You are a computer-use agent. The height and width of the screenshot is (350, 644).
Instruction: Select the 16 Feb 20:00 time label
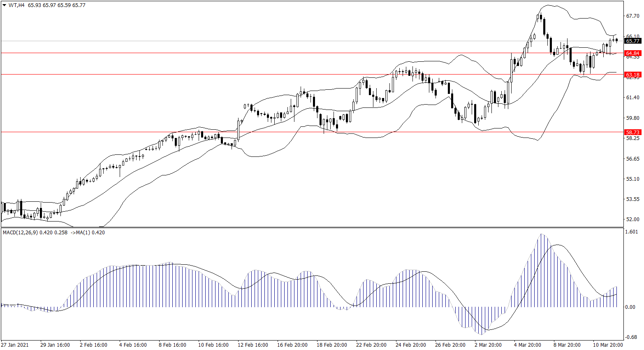pos(292,345)
